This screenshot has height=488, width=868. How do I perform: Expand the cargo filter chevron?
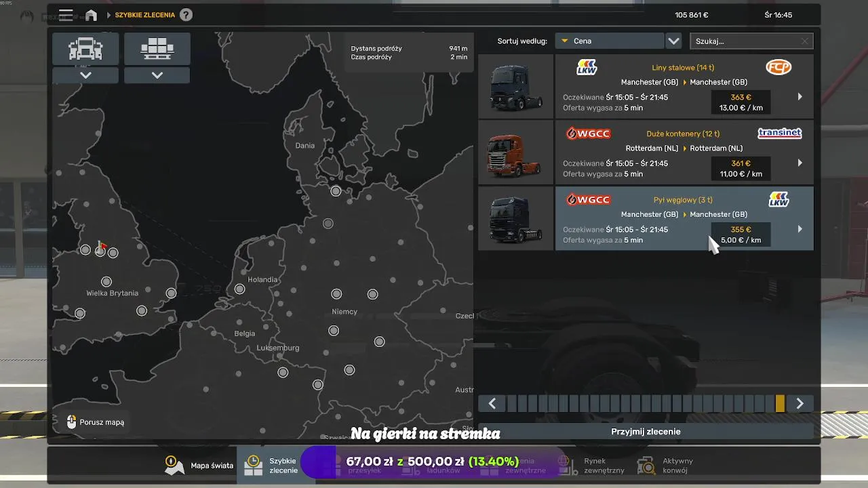[x=157, y=75]
